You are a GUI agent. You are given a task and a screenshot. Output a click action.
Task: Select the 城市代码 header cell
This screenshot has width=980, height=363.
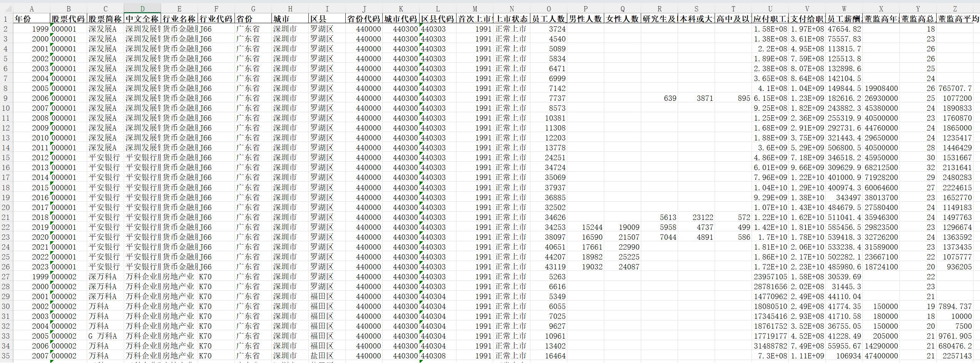[x=401, y=19]
